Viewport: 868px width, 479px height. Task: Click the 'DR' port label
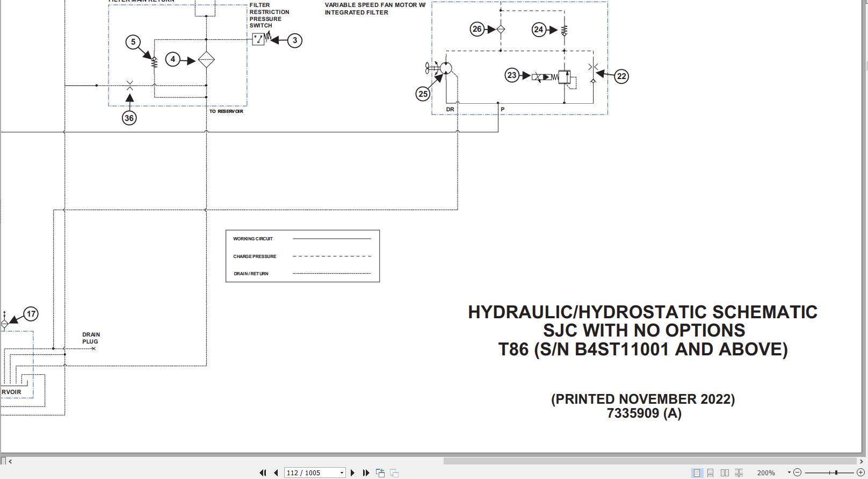click(450, 109)
